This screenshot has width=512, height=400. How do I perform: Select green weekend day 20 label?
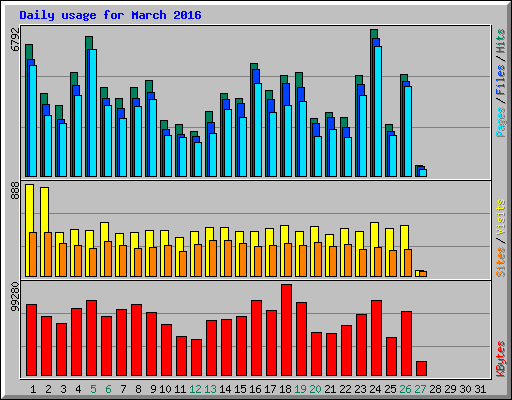pyautogui.click(x=315, y=389)
